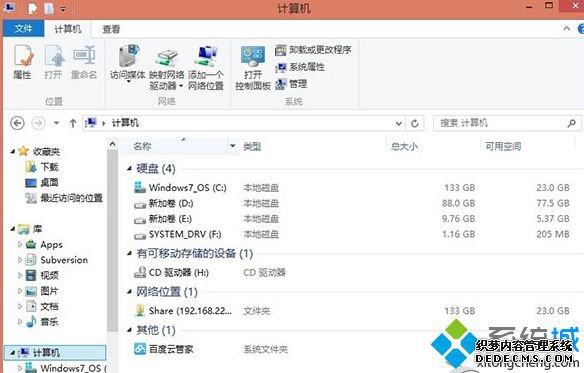Click the 23.0 GB value for Windows7_OS (C:)
The height and width of the screenshot is (373, 584).
point(553,188)
